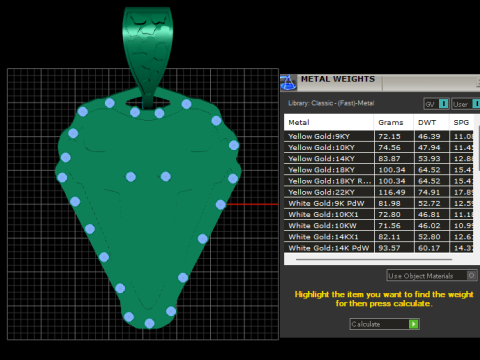Click the 47.94 DWT cell
The width and height of the screenshot is (480, 360).
click(431, 147)
